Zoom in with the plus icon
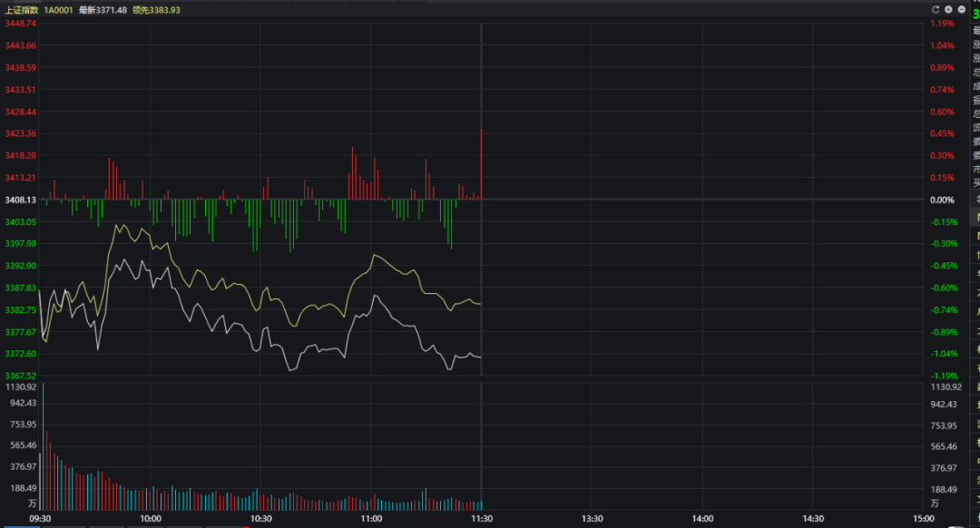Viewport: 980px width, 528px height. (948, 9)
